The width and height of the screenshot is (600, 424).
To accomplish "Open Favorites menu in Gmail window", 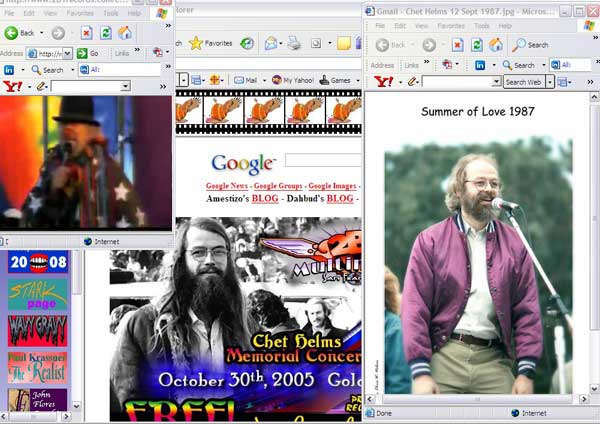I will (451, 26).
